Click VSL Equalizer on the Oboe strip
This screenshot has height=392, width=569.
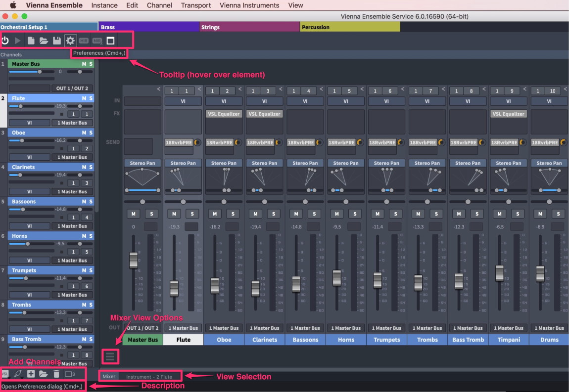pyautogui.click(x=224, y=114)
